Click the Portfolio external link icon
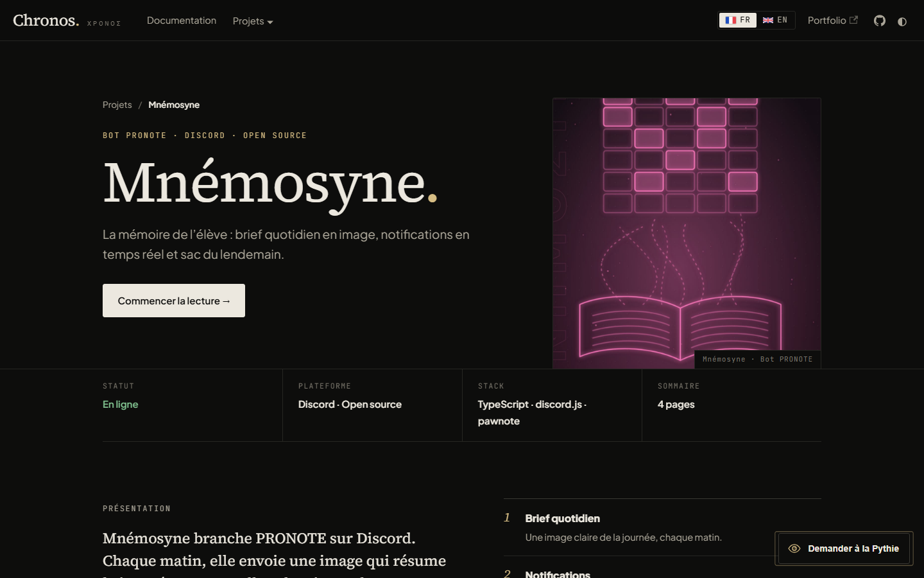Image resolution: width=924 pixels, height=578 pixels. pyautogui.click(x=853, y=20)
